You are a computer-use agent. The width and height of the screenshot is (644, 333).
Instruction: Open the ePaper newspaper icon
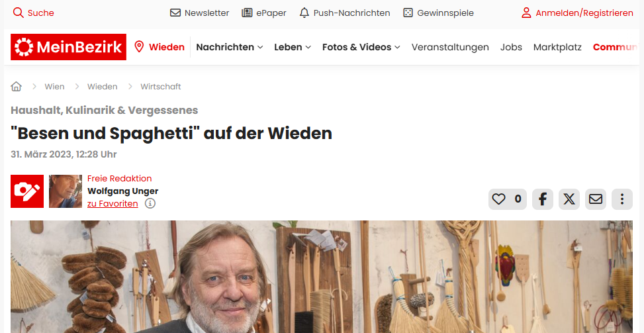click(x=247, y=13)
